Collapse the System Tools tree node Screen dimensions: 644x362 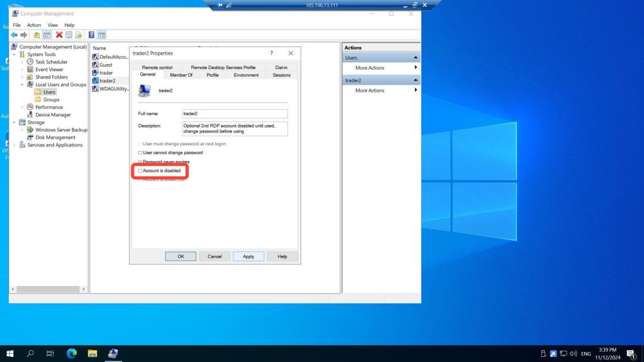pos(14,55)
